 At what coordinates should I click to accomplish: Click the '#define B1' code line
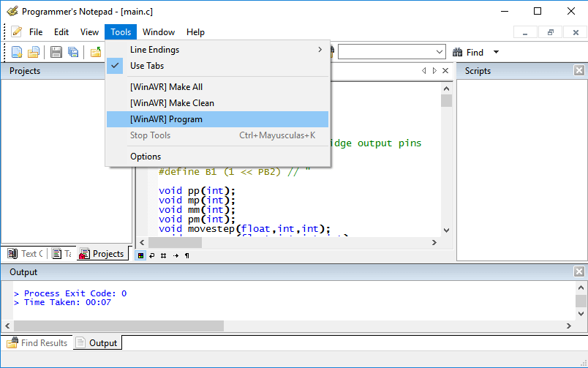coord(234,172)
